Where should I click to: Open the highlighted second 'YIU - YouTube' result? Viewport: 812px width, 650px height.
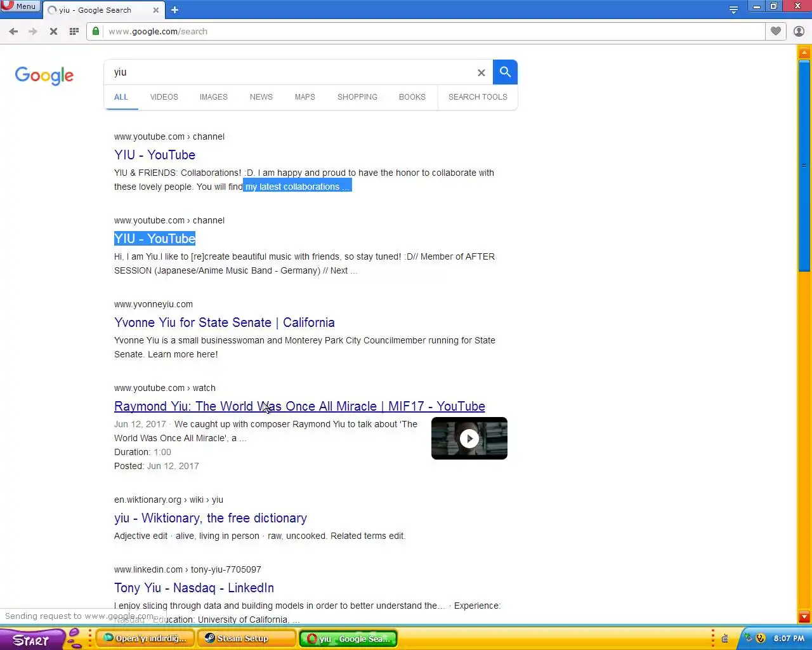click(x=155, y=239)
